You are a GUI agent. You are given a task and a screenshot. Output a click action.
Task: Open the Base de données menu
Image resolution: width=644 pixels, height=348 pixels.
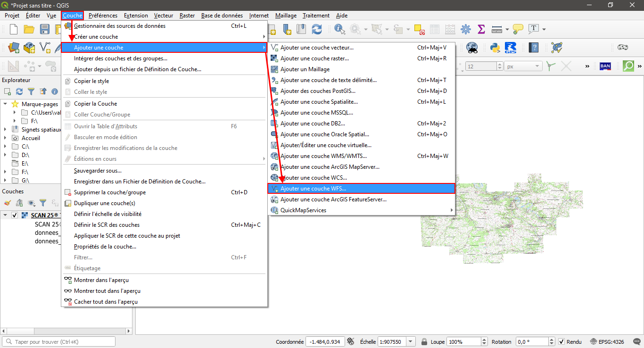coord(222,15)
